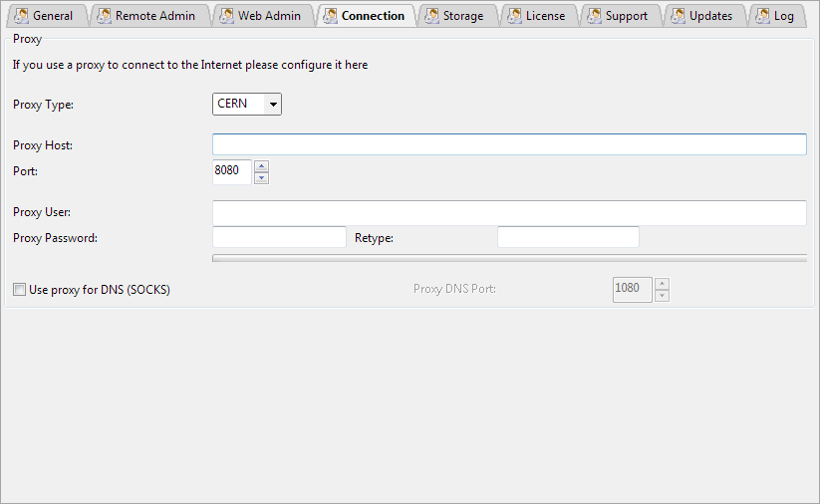Click the password strength bar

(508, 259)
